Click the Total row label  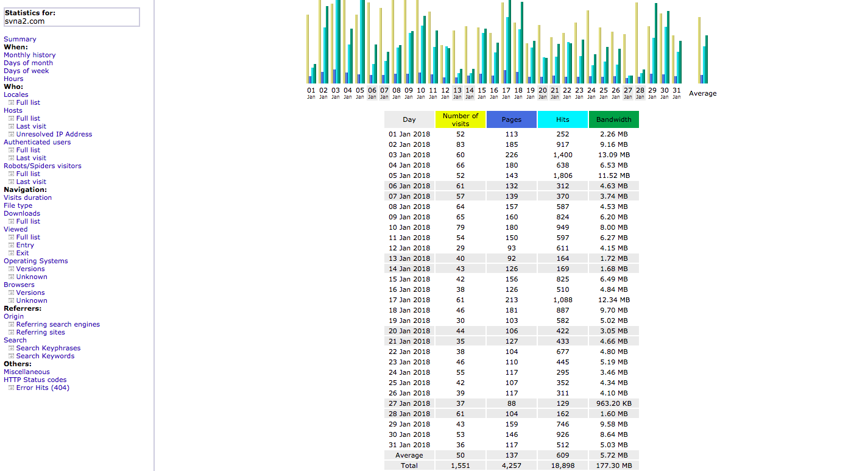point(409,466)
